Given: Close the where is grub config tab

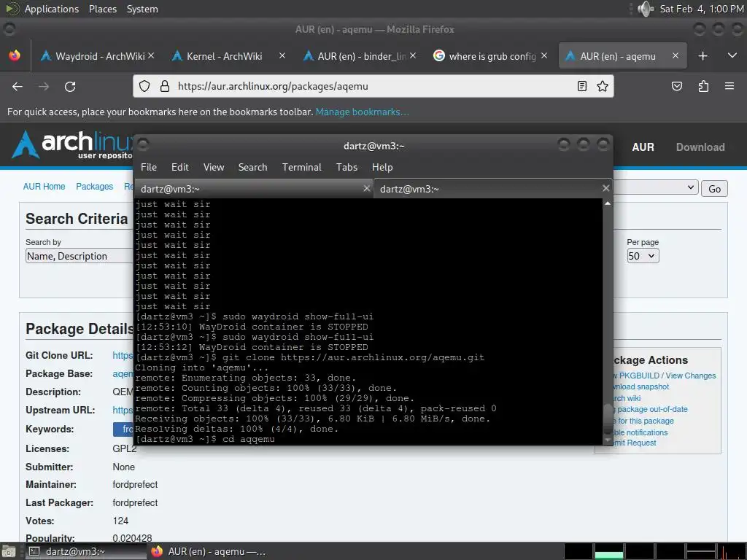Looking at the screenshot, I should (x=544, y=55).
